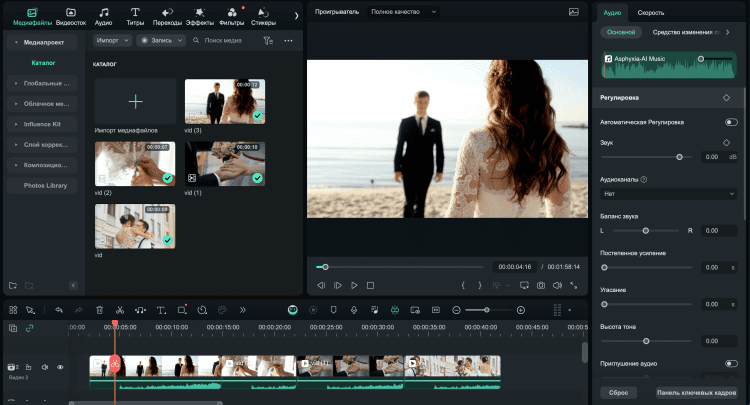The image size is (750, 405).
Task: Enable the Приглушение аудио toggle
Action: (731, 363)
